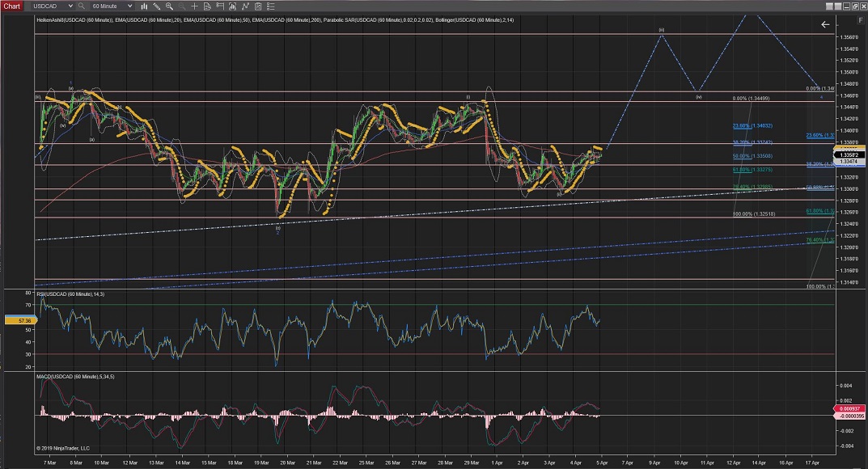Click the 17 Apr date label

point(812,463)
